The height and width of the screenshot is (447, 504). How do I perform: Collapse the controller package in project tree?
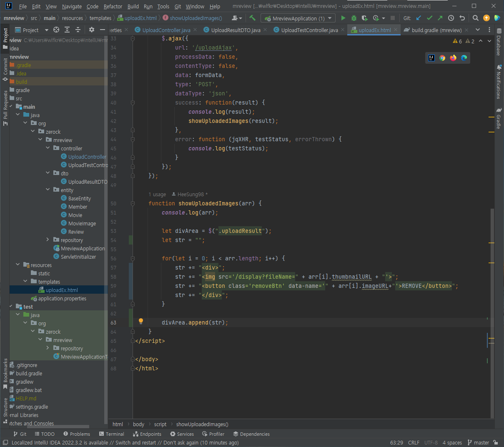[48, 148]
